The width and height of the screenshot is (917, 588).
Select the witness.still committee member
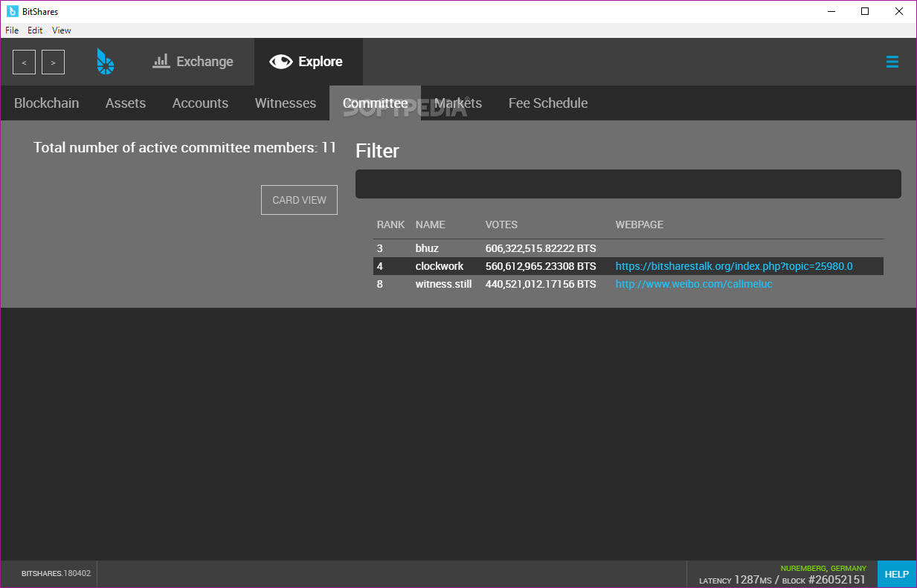click(x=443, y=284)
